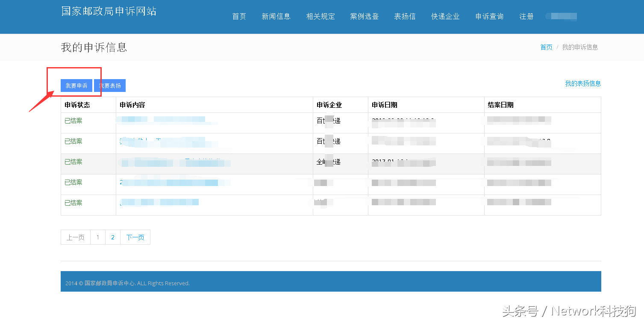Open the 我的表扬信息 praise info page

point(582,84)
